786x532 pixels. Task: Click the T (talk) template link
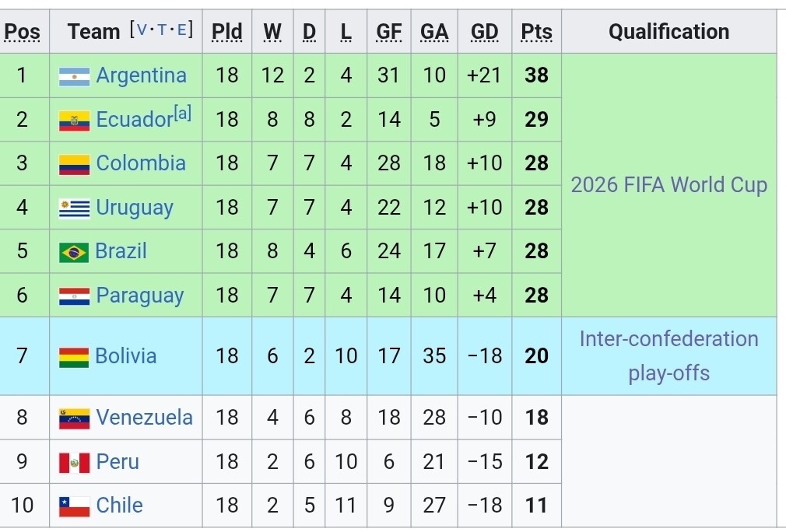point(163,30)
